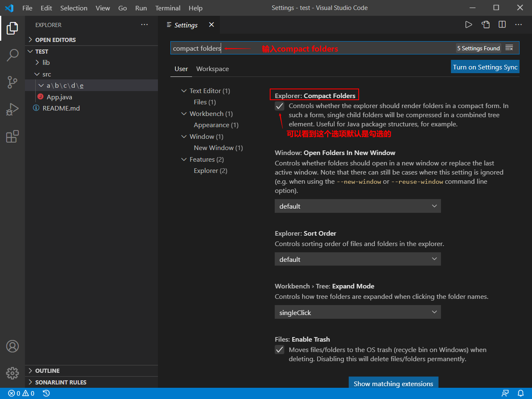Viewport: 532px width, 399px height.
Task: Click errors and warnings count in status bar
Action: pos(21,393)
